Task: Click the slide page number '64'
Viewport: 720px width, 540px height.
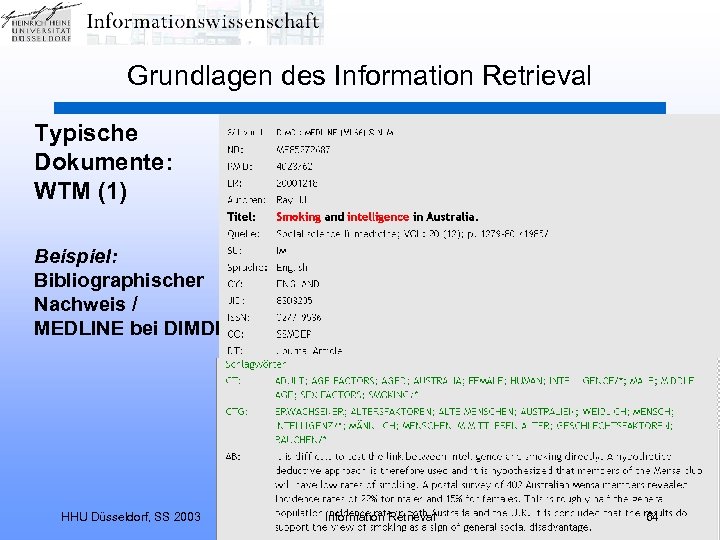Action: (x=652, y=518)
